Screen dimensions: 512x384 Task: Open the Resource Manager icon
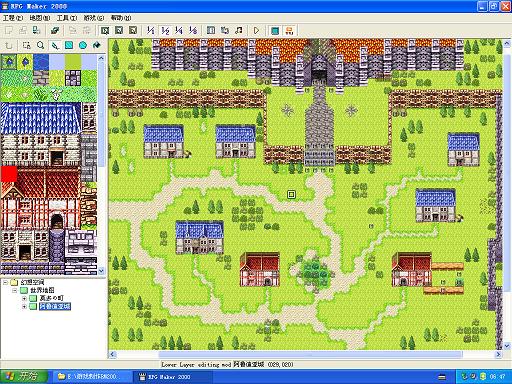pyautogui.click(x=225, y=31)
